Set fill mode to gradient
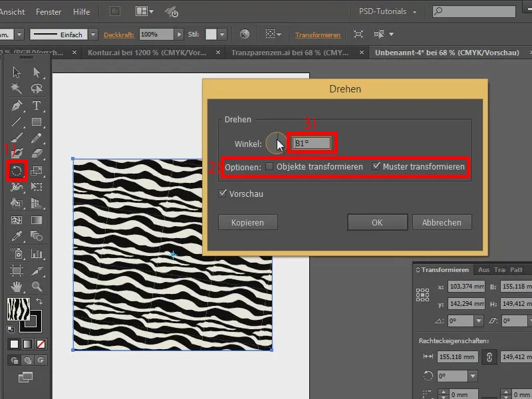The width and height of the screenshot is (532, 399). [27, 344]
